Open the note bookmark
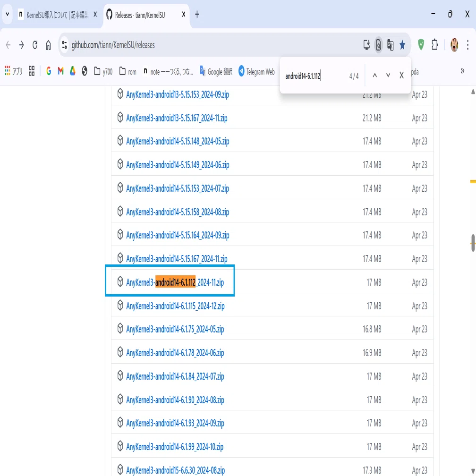Image resolution: width=476 pixels, height=476 pixels. pos(168,72)
